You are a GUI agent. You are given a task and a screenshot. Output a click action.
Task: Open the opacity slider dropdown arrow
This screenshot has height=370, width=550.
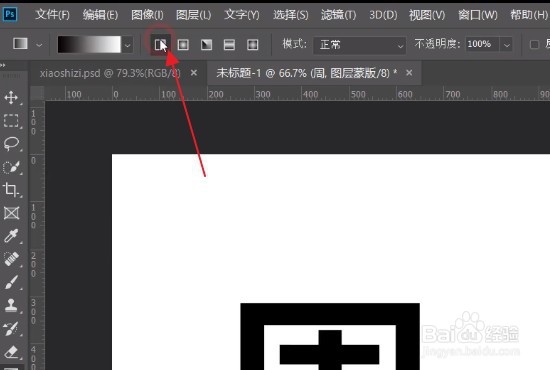click(507, 45)
